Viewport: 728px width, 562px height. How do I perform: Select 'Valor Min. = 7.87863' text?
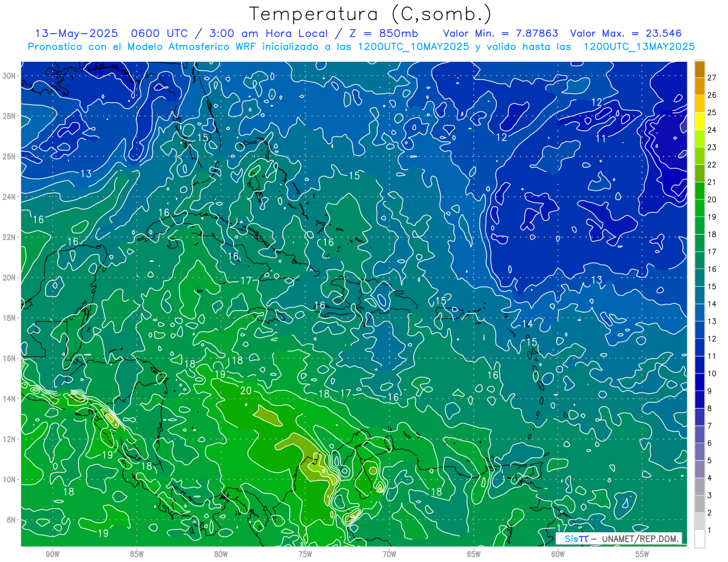coord(500,33)
